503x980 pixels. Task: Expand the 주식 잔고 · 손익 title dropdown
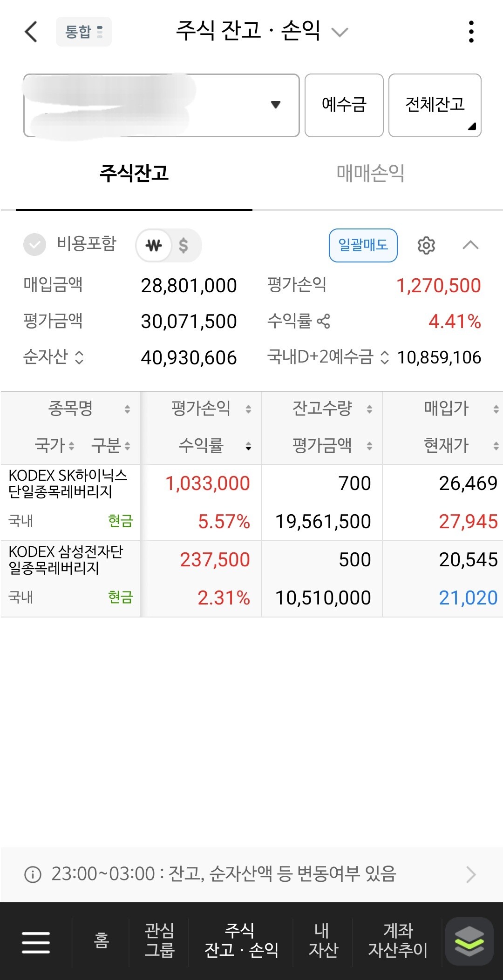click(x=340, y=32)
